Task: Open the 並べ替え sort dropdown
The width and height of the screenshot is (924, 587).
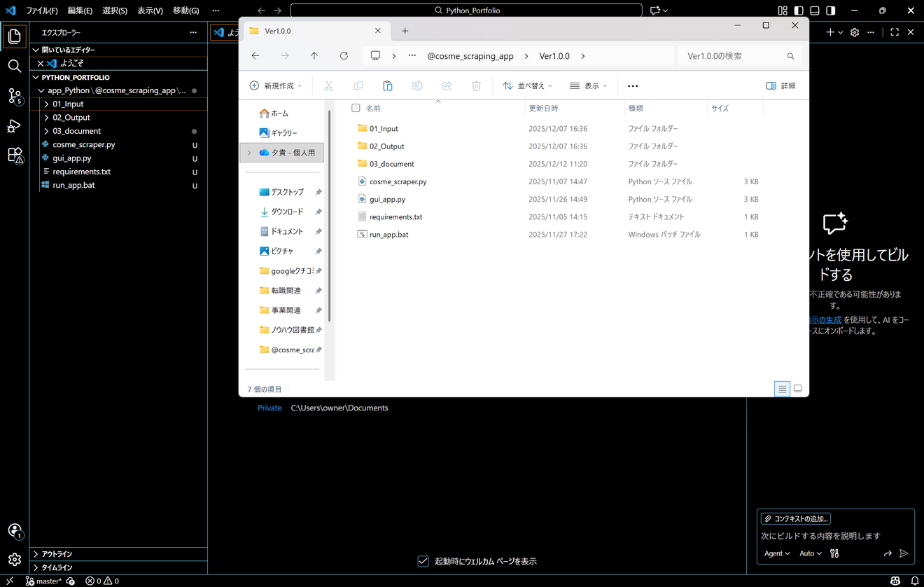Action: coord(528,85)
